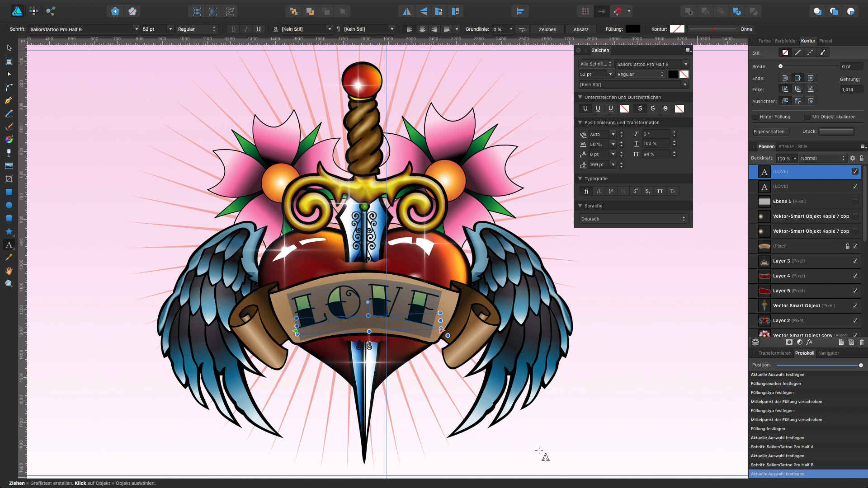Select the Artboard tool
Screen dimensions: 868x488
pyautogui.click(x=9, y=61)
